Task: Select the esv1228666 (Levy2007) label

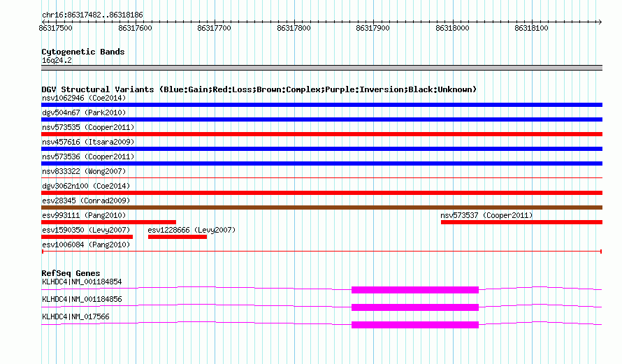Action: 191,230
